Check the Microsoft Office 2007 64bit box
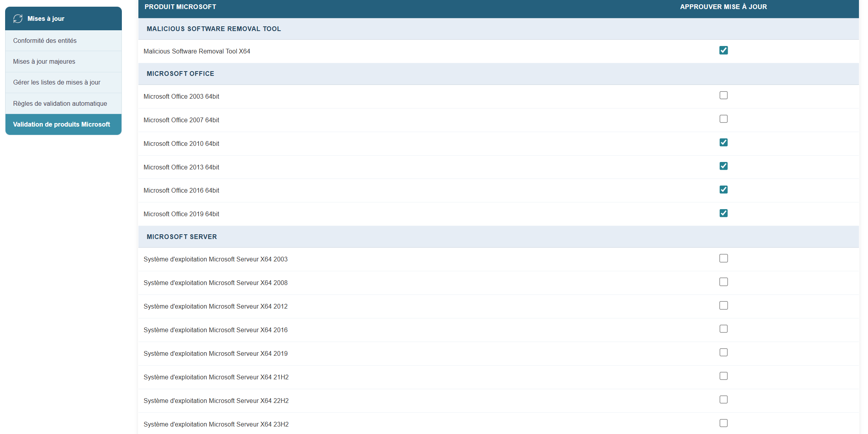868x434 pixels. [723, 119]
